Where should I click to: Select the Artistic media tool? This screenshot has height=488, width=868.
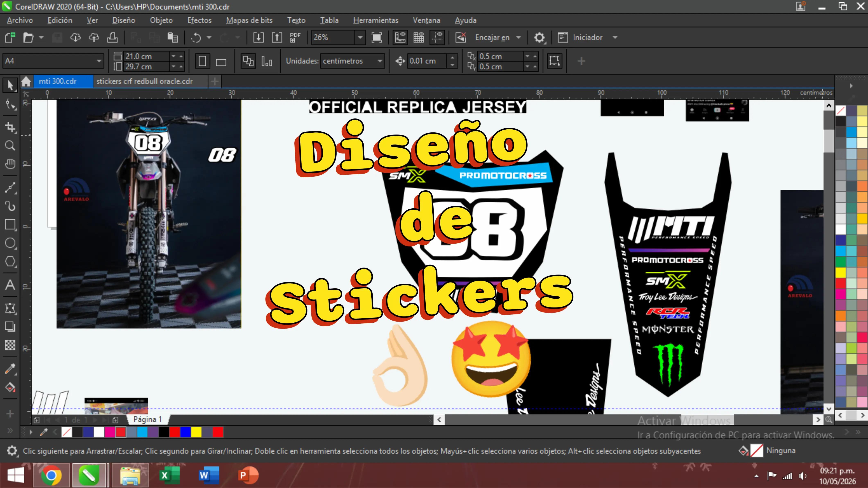point(10,206)
